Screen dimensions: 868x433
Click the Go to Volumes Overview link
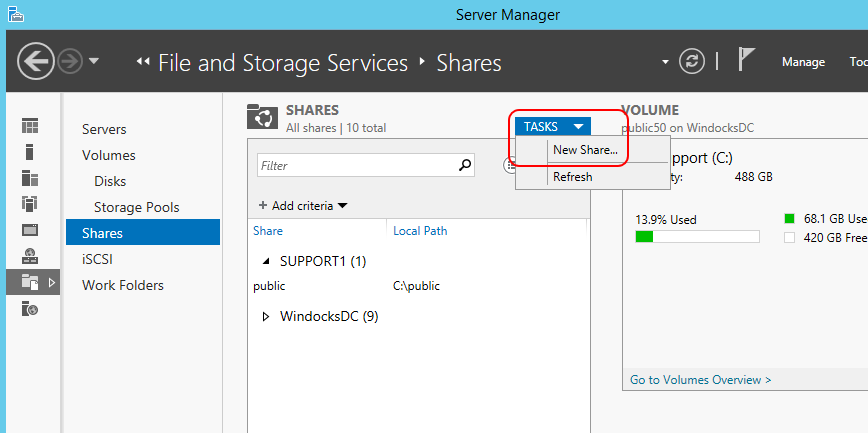[701, 380]
